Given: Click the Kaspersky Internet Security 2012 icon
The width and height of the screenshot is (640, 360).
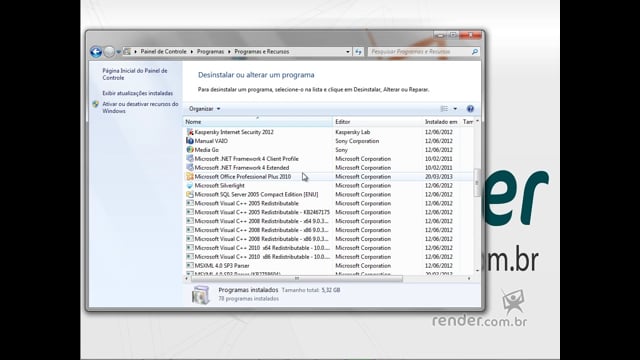Looking at the screenshot, I should (x=190, y=132).
